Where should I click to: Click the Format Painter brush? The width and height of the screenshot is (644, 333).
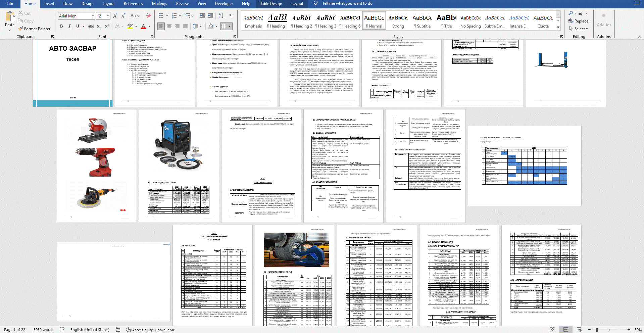pos(21,29)
